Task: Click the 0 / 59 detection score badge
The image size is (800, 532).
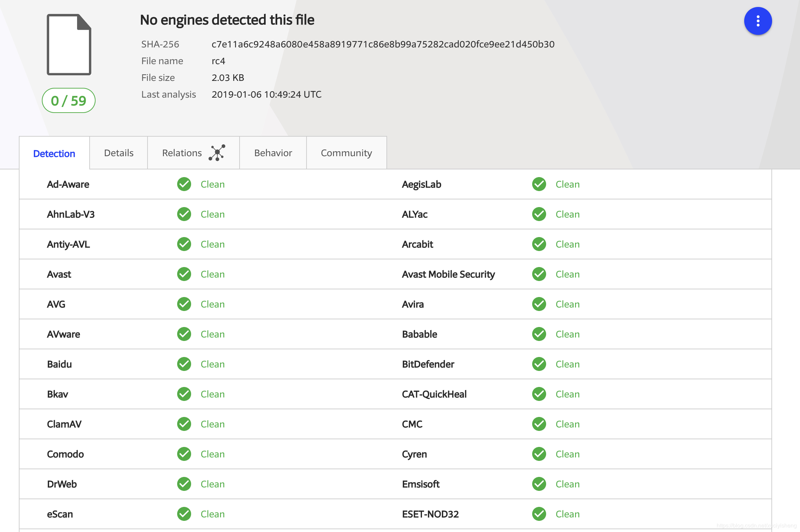Action: [69, 101]
